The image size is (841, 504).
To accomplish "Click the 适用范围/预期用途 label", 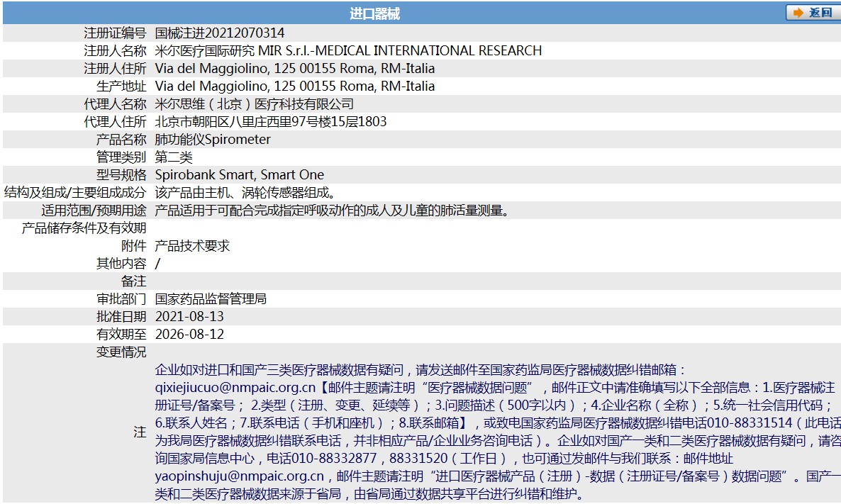I will (x=94, y=211).
